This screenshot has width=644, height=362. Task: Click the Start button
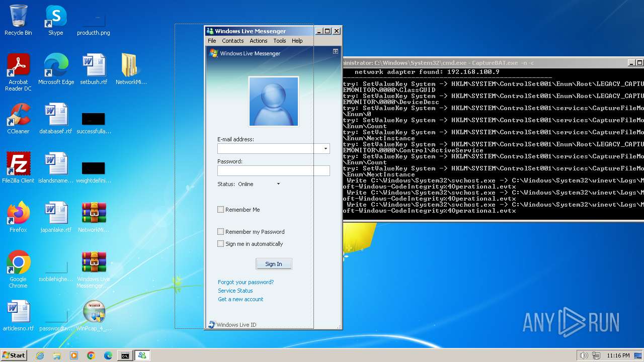click(14, 355)
